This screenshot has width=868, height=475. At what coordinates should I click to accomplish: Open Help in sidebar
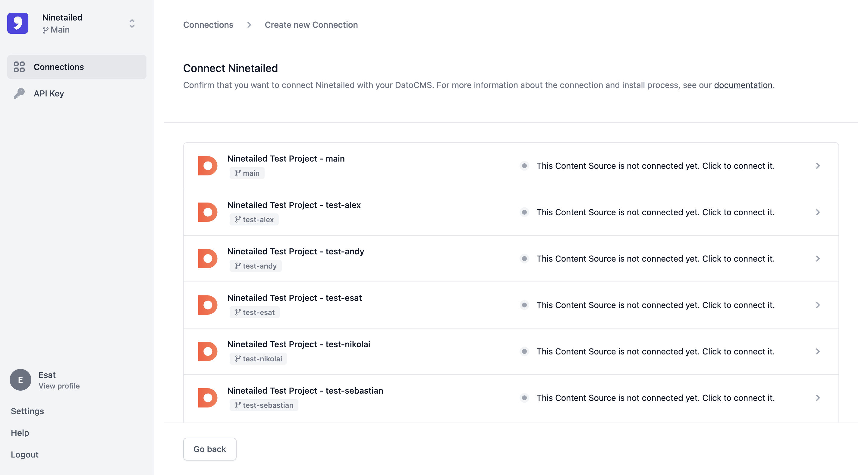tap(20, 433)
